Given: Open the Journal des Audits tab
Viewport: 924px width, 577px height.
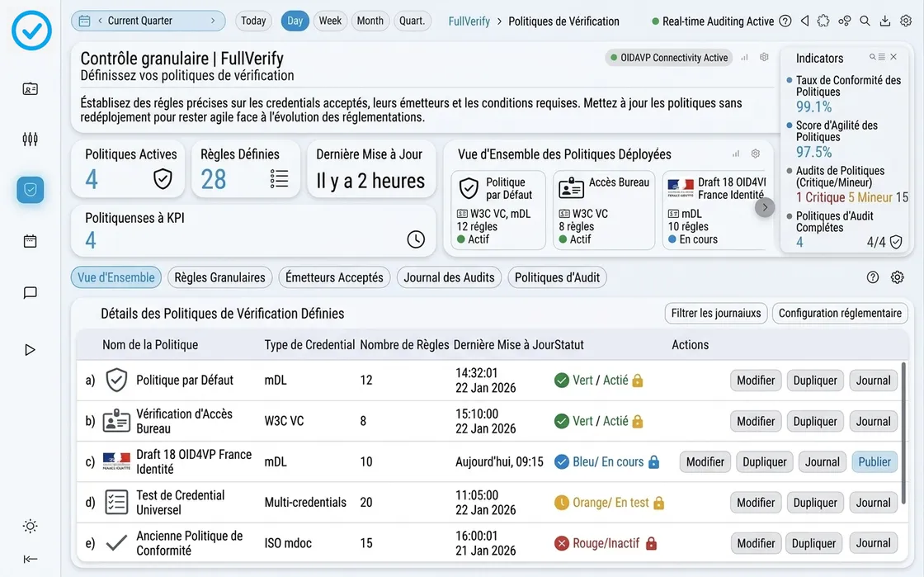Looking at the screenshot, I should (449, 278).
